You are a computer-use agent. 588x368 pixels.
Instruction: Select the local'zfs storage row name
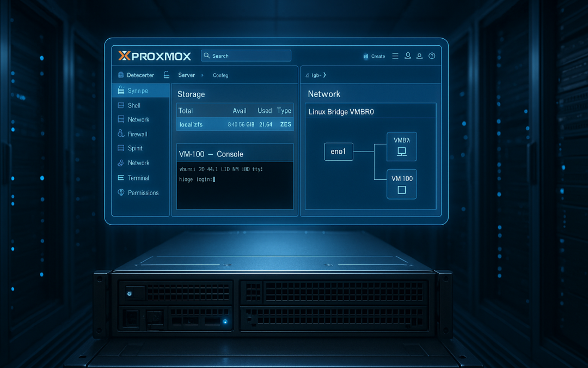pyautogui.click(x=191, y=125)
